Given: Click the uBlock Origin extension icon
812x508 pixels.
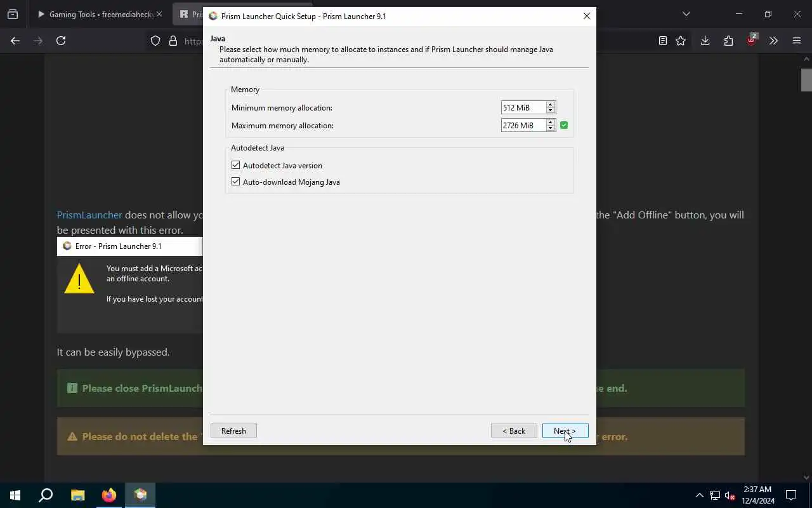Looking at the screenshot, I should [752, 40].
